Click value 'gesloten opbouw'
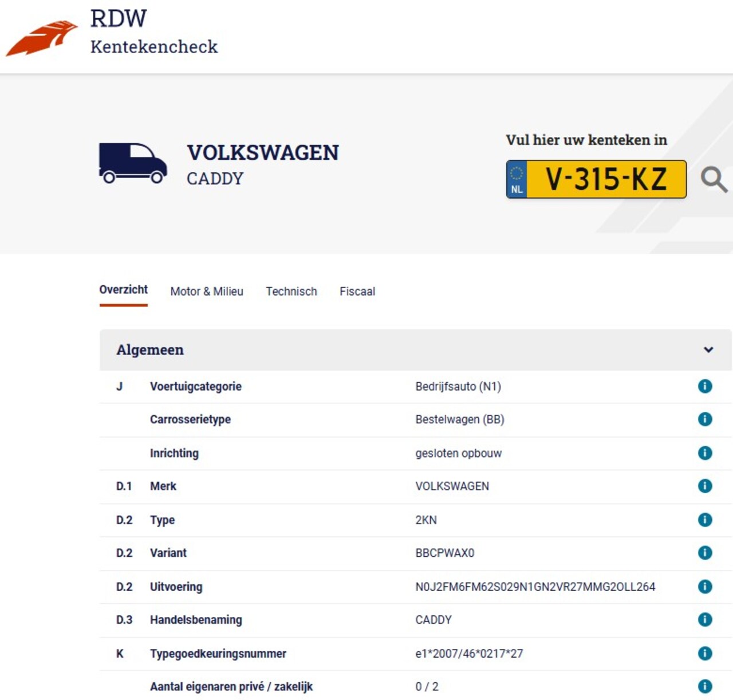Viewport: 733px width, 700px height. click(x=459, y=453)
